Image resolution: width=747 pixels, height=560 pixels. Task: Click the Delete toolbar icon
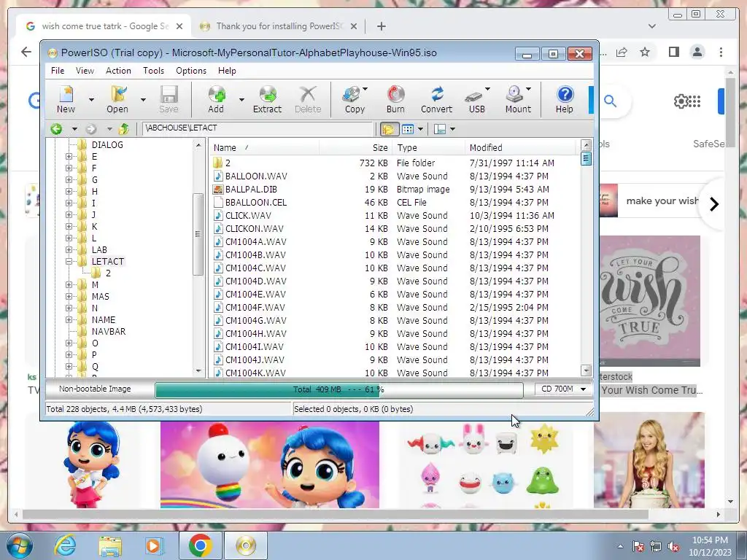pos(308,99)
